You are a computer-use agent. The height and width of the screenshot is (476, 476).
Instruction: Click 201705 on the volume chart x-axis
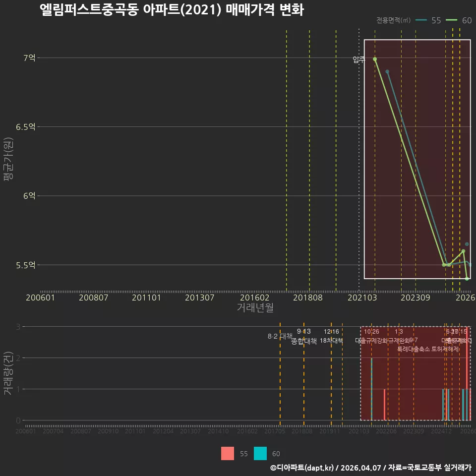[274, 431]
